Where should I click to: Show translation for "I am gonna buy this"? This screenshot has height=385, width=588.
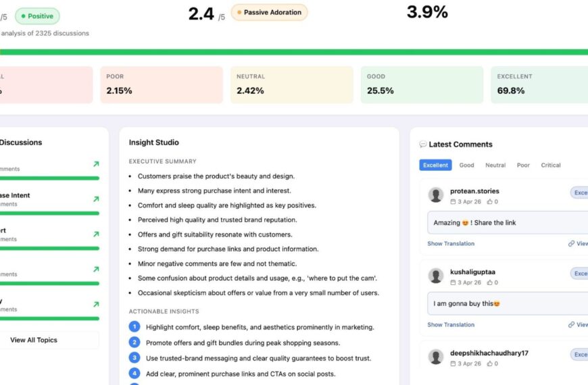[x=451, y=325]
